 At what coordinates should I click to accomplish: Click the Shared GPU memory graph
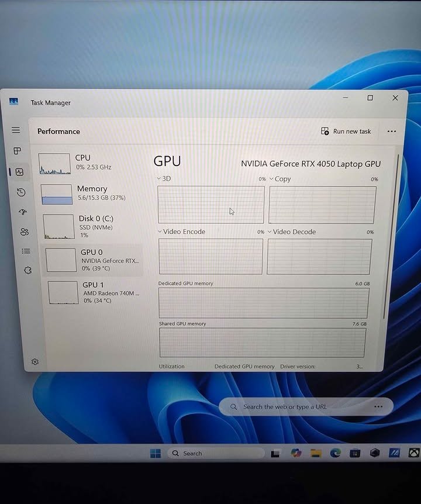[262, 343]
